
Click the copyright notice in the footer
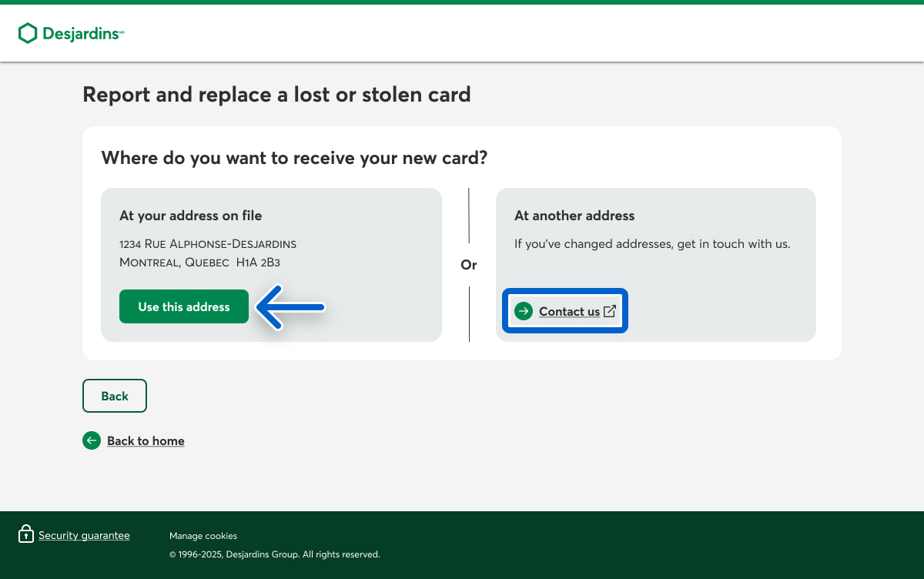point(275,554)
